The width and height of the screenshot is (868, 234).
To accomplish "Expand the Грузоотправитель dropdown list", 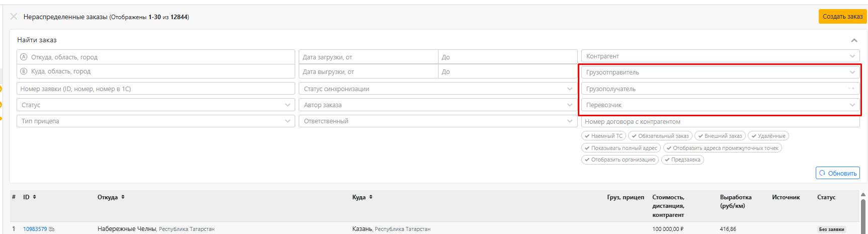I will (x=720, y=72).
